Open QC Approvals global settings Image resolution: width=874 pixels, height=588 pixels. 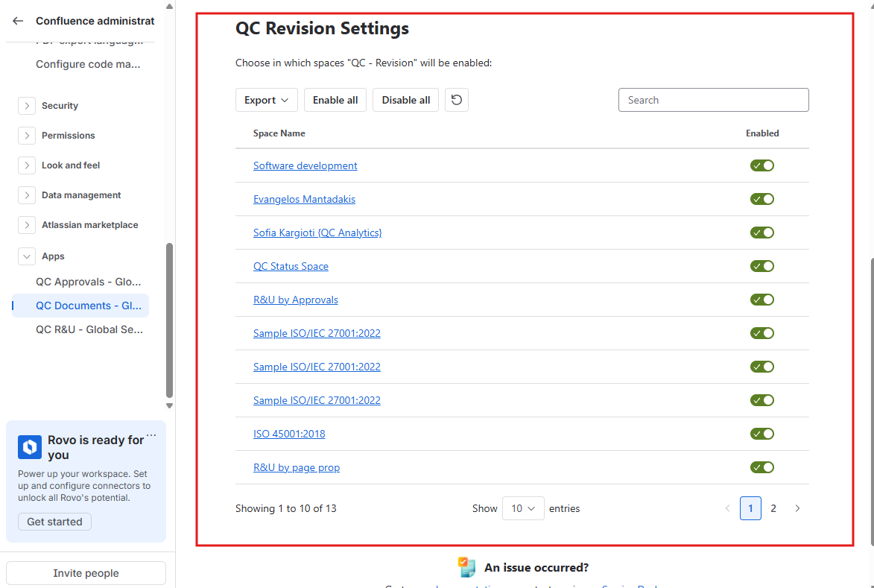click(x=89, y=282)
